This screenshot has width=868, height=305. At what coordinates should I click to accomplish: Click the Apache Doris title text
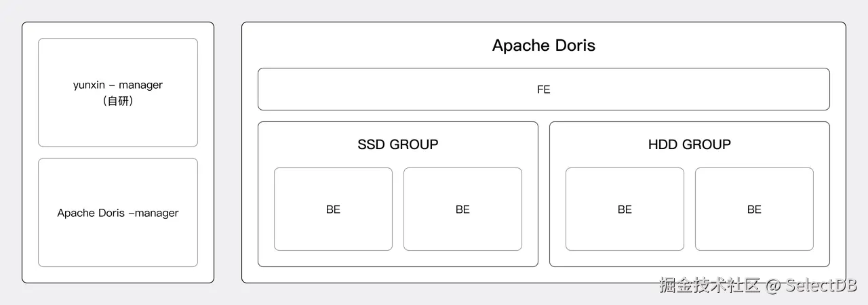[x=544, y=45]
